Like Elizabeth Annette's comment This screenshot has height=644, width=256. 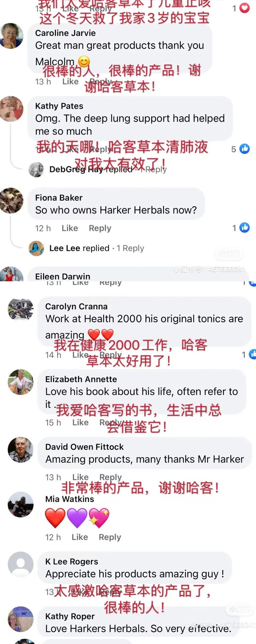coord(81,422)
